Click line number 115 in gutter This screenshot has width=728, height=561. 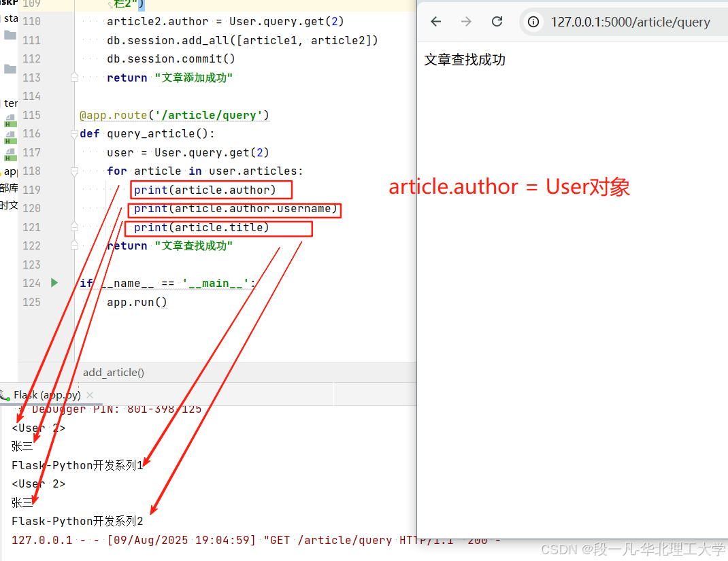click(x=31, y=115)
